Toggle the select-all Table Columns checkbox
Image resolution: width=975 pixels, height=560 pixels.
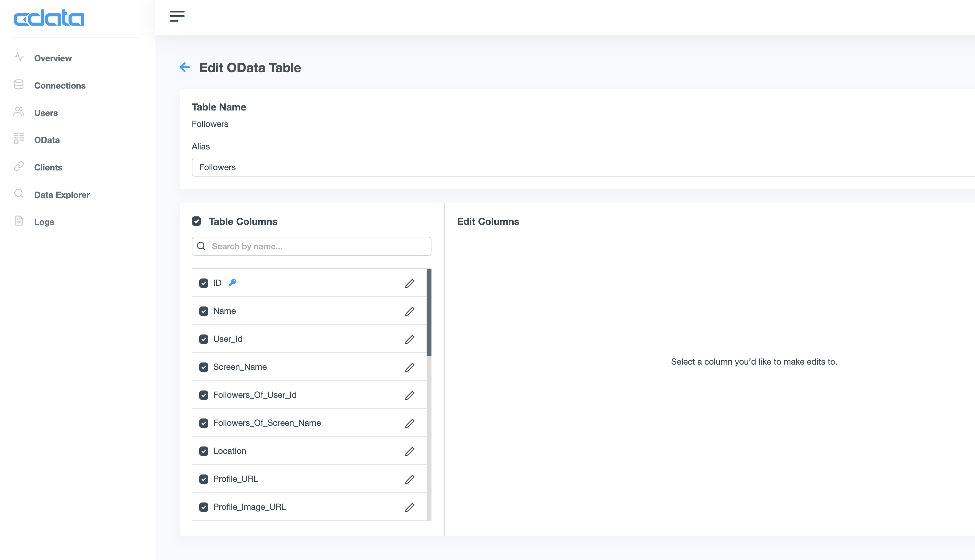[x=196, y=221]
